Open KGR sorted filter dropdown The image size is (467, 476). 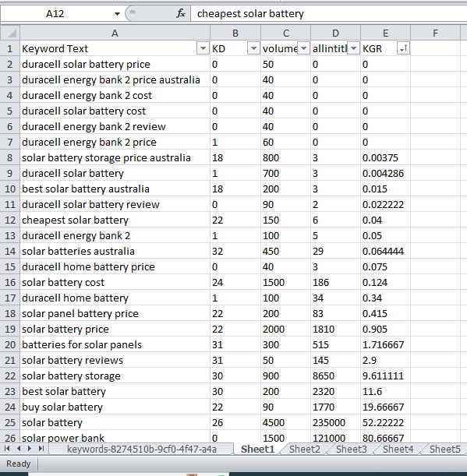tap(403, 48)
